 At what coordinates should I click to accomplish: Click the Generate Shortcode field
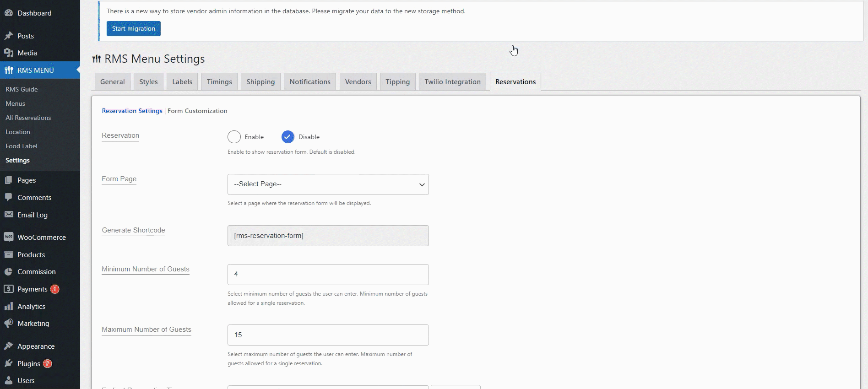point(328,236)
